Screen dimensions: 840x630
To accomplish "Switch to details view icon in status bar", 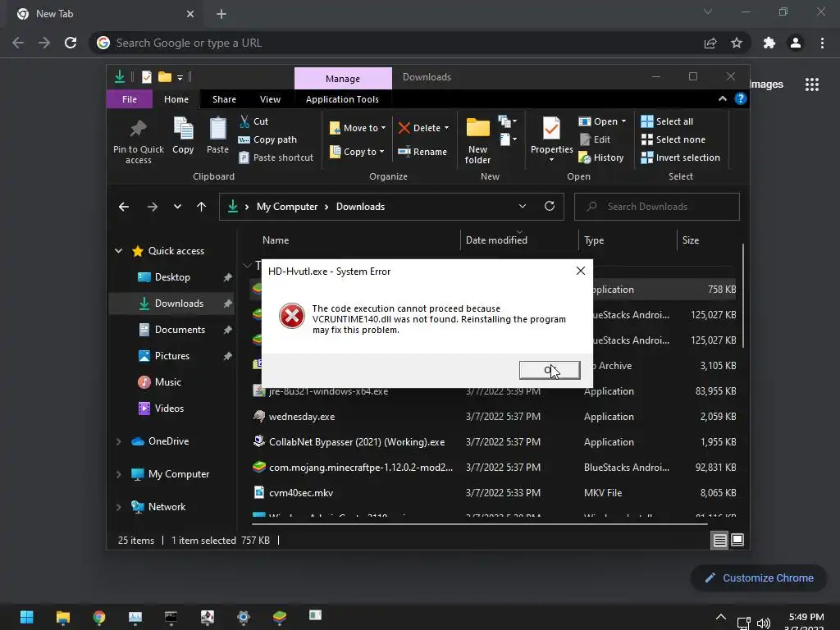I will [x=719, y=541].
